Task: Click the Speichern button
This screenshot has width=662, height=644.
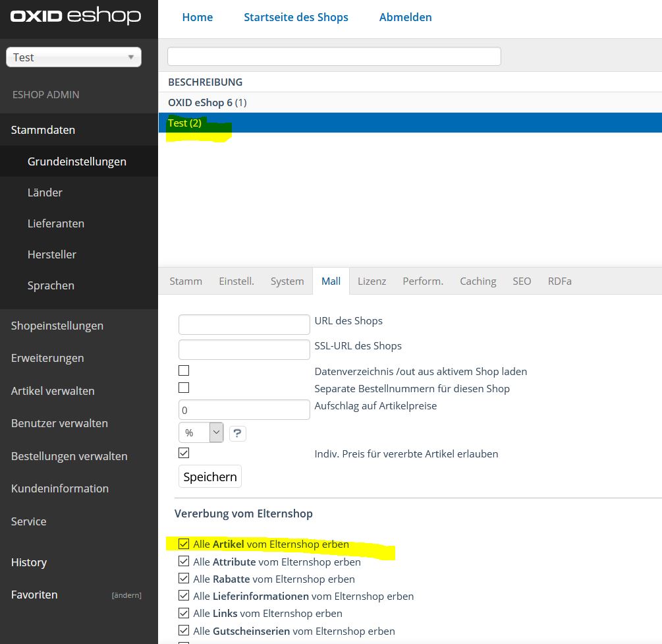Action: click(210, 477)
